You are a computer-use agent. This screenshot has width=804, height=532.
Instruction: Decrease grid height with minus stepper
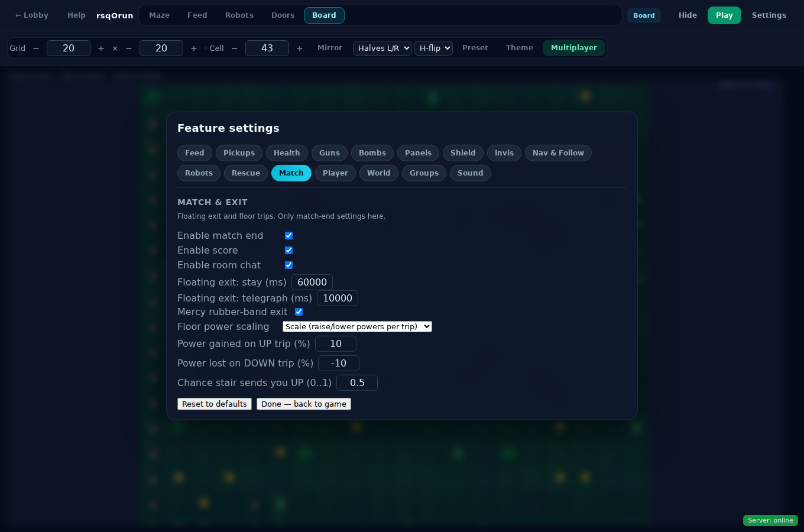click(129, 48)
